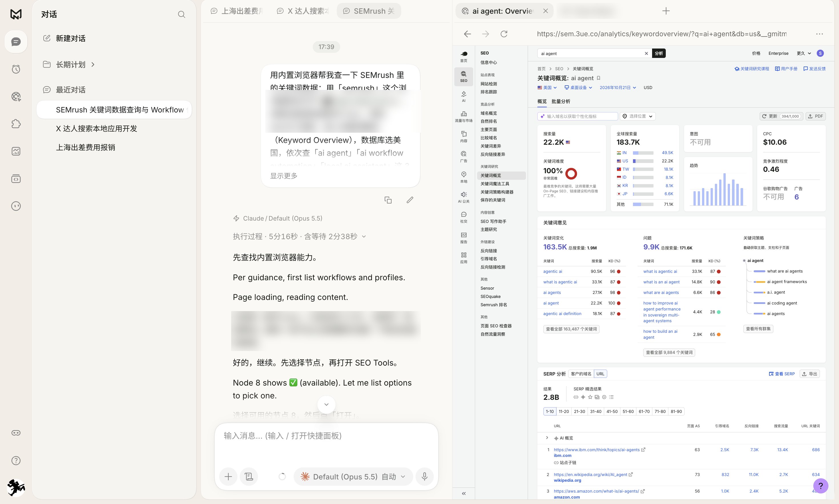Open a new browser tab with plus
This screenshot has width=839, height=504.
tap(666, 11)
